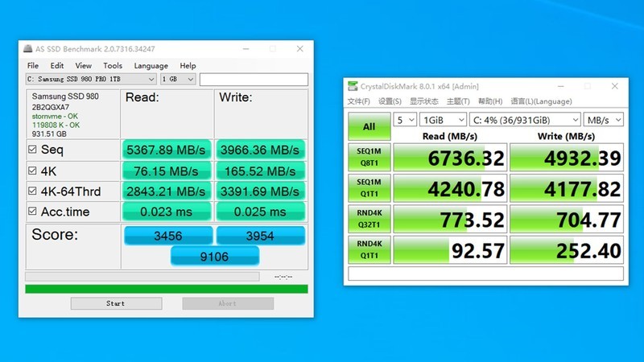Open the 文件(F) menu in CrystalDiskMark
The height and width of the screenshot is (362, 644).
(x=358, y=101)
